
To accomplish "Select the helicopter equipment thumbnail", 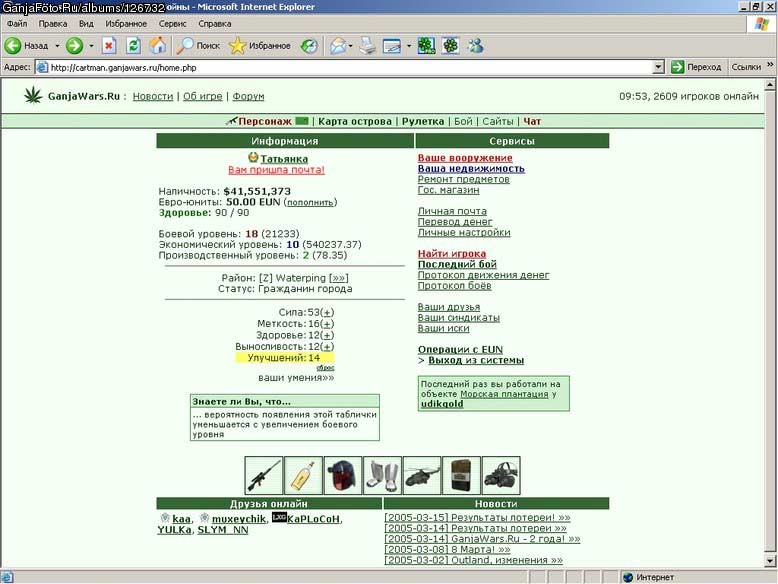I will click(x=422, y=475).
